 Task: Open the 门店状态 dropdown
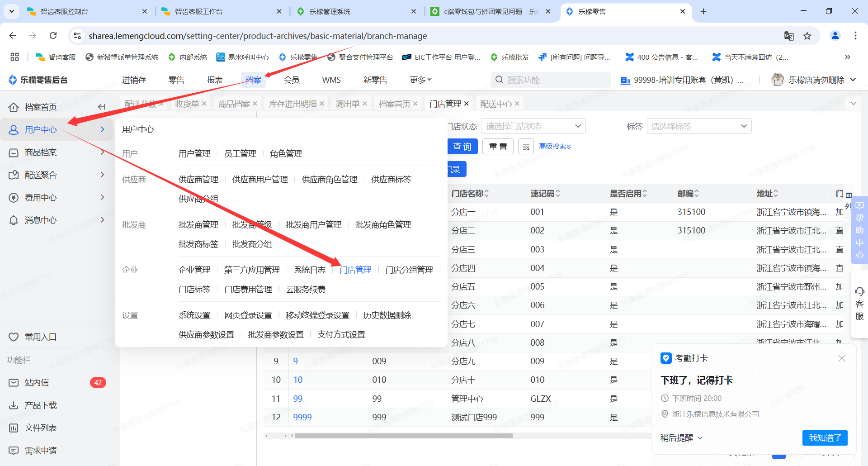[533, 126]
